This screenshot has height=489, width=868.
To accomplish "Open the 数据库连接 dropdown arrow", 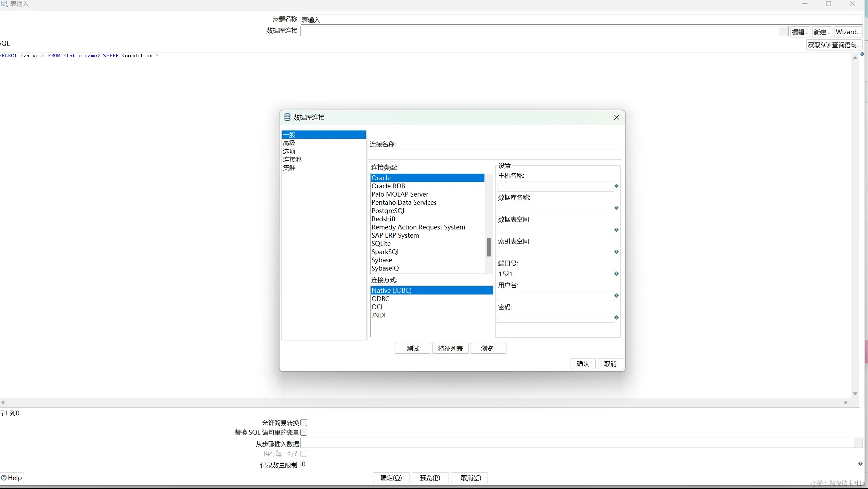I will pos(783,31).
